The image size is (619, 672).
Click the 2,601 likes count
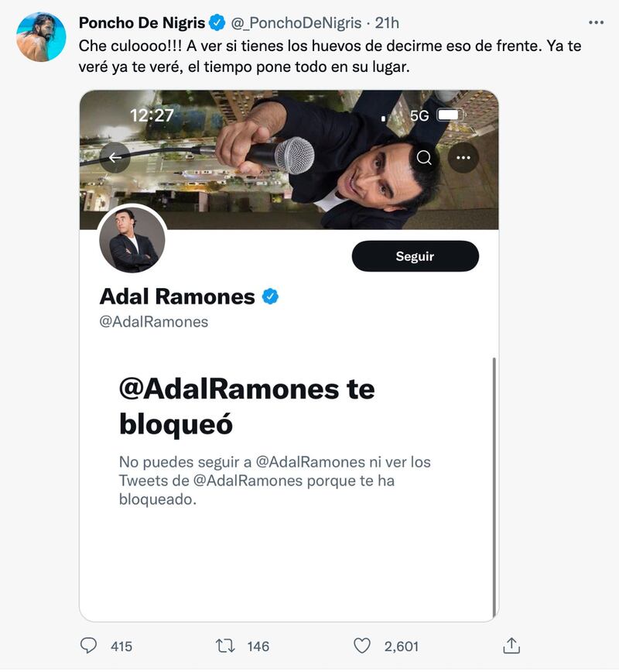pyautogui.click(x=401, y=646)
